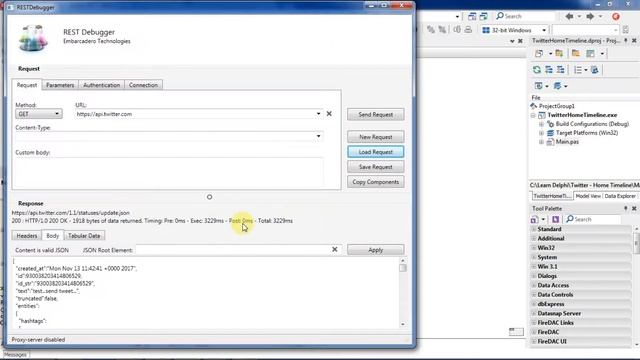
Task: Open the Connection tab
Action: [x=143, y=85]
